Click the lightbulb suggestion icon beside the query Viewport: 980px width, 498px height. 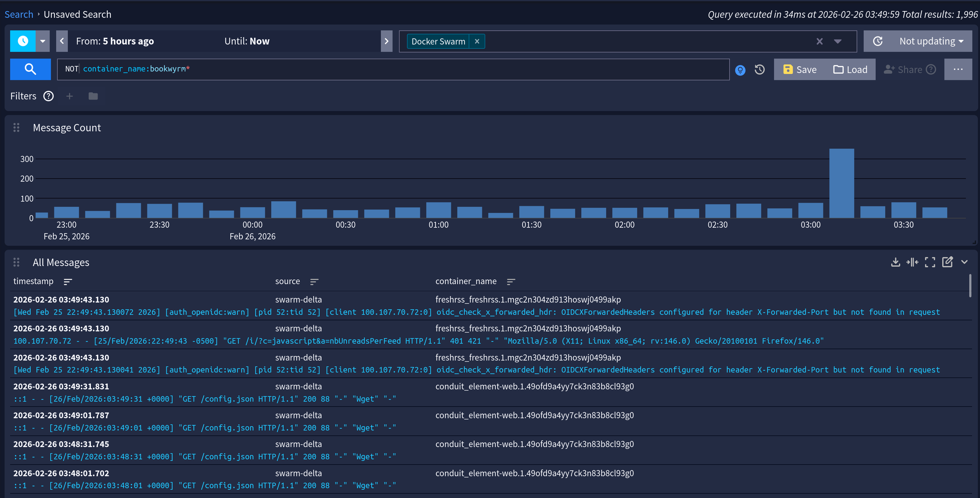740,70
